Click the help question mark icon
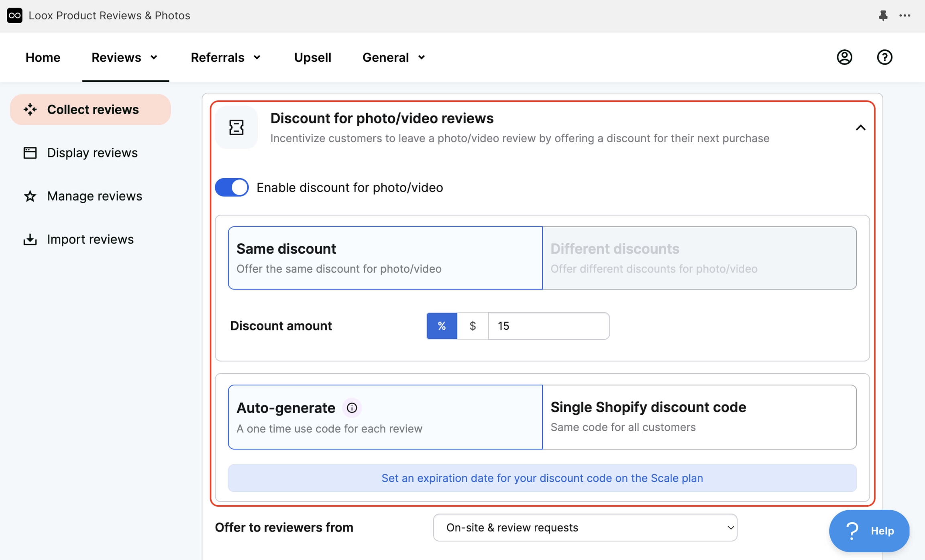925x560 pixels. pyautogui.click(x=884, y=57)
